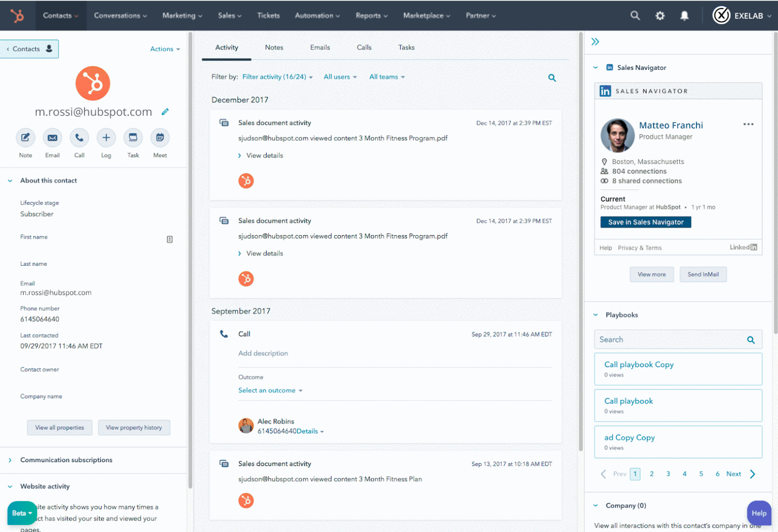Open the search magnifier in the top navigation
This screenshot has width=778, height=532.
point(635,16)
